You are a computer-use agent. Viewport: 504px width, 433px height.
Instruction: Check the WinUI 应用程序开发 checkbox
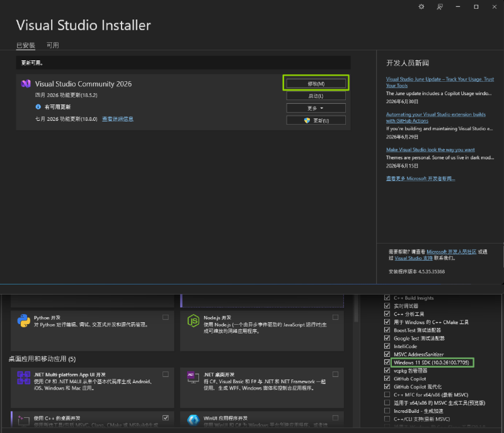tap(335, 418)
